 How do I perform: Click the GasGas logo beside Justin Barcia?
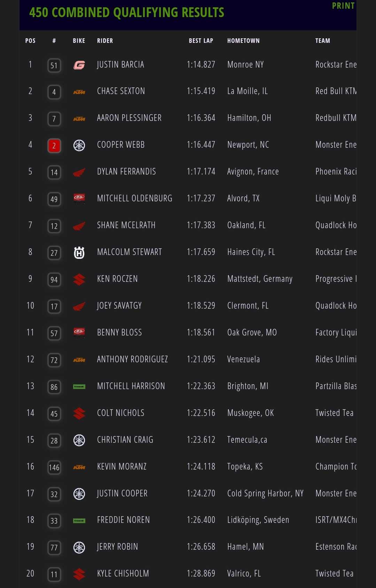click(79, 65)
